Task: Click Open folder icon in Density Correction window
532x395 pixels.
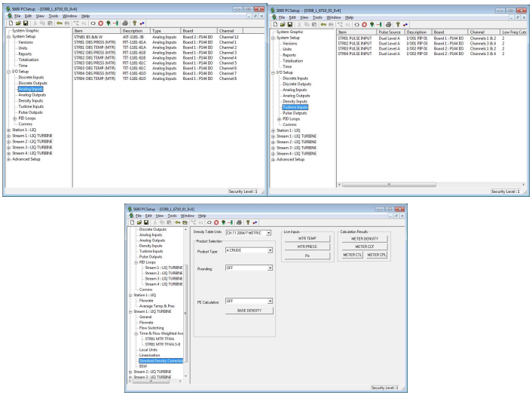Action: 139,222
